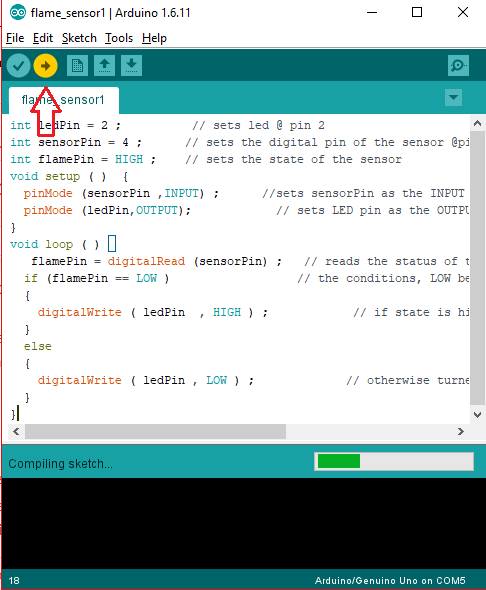Viewport: 486px width, 590px height.
Task: Click the Verify checkmark button
Action: [x=18, y=66]
